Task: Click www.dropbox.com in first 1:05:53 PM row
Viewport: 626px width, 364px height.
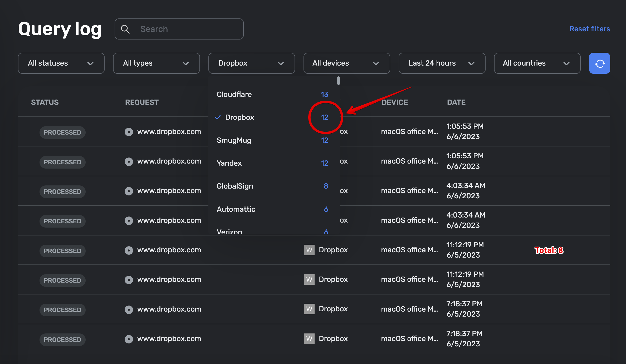Action: [x=169, y=132]
